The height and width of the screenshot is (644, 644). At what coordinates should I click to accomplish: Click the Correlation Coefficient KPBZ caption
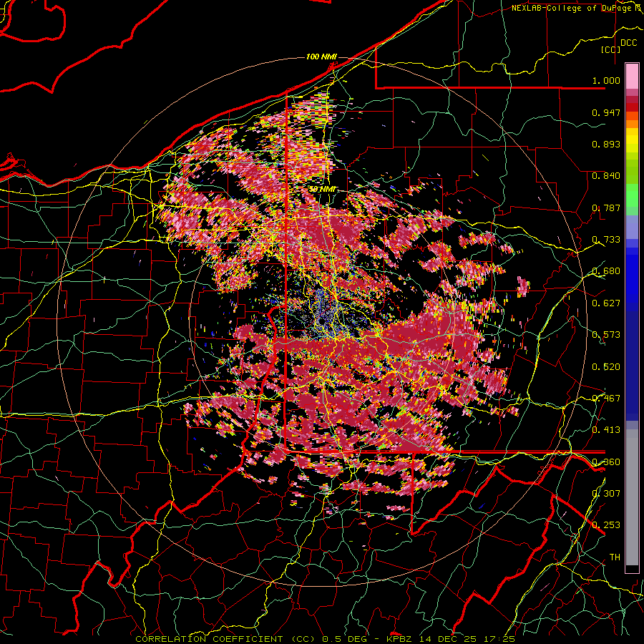(326, 639)
